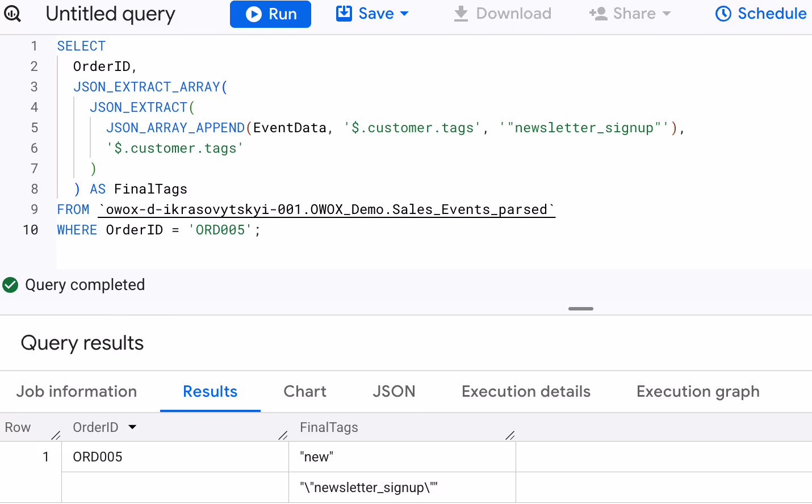Click the underlined Sales_Events_parsed table reference
The image size is (812, 504).
[327, 209]
